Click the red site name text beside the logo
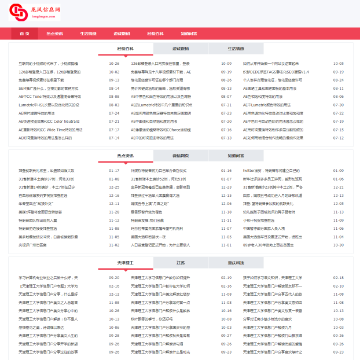The height and width of the screenshot is (360, 360). [x=45, y=10]
